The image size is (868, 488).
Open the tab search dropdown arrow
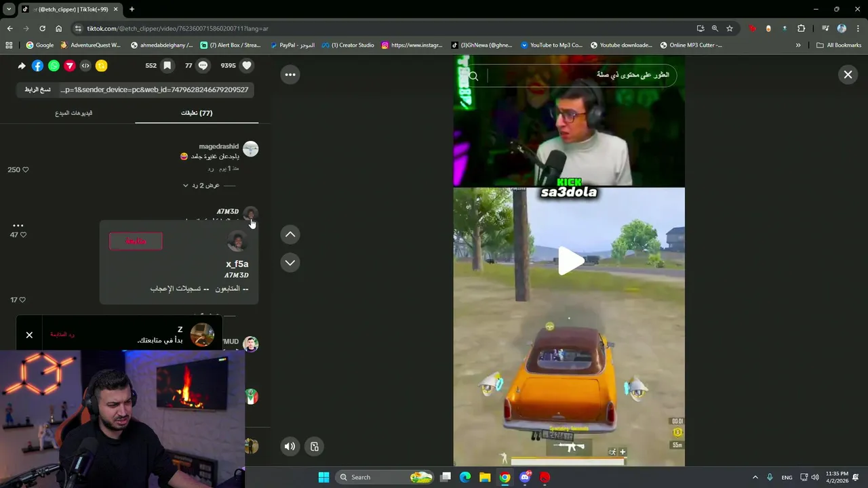(x=9, y=9)
